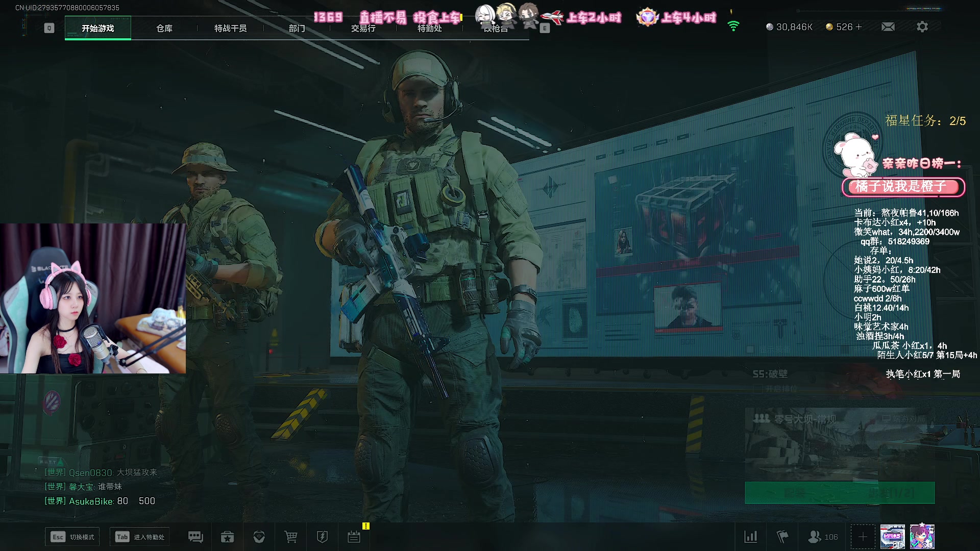Click the 福星任务：2/5 overlay text
980x551 pixels.
pos(925,121)
